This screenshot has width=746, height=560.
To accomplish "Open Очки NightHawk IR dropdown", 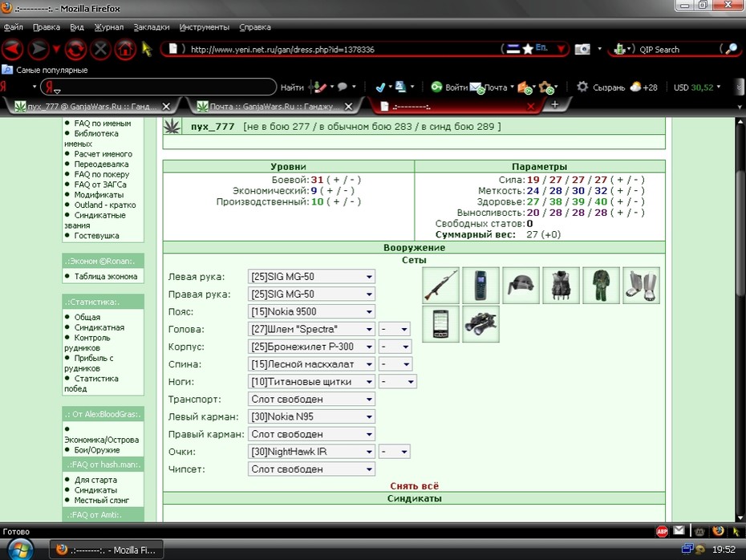I will pos(311,452).
